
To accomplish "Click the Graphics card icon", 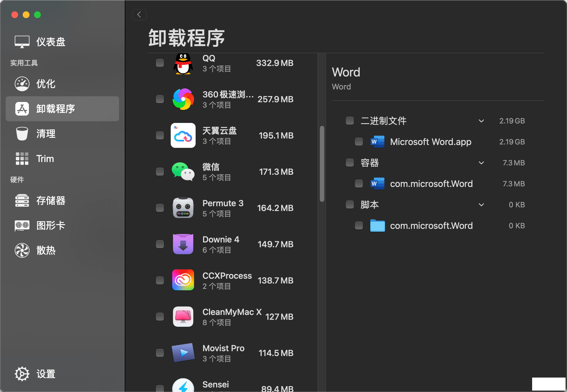I will click(22, 225).
